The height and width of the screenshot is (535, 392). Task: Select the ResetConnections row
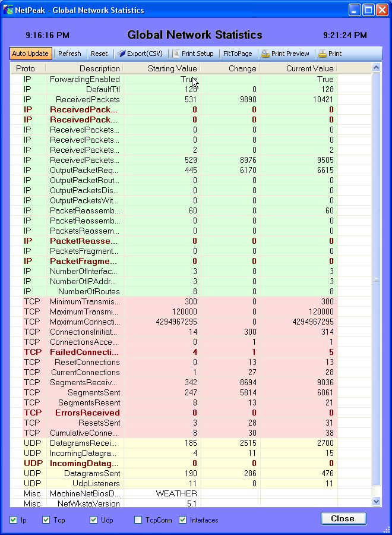[174, 363]
